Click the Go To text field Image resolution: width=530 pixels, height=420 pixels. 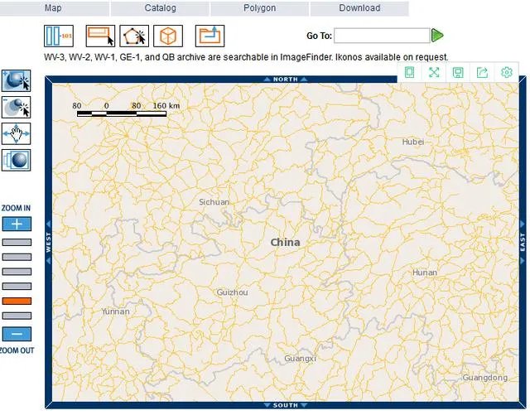(382, 36)
